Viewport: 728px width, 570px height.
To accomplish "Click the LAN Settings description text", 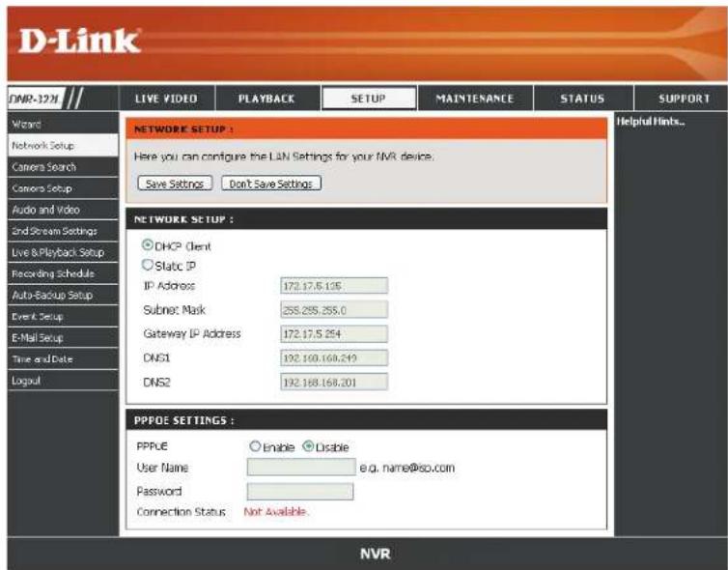I will click(284, 157).
